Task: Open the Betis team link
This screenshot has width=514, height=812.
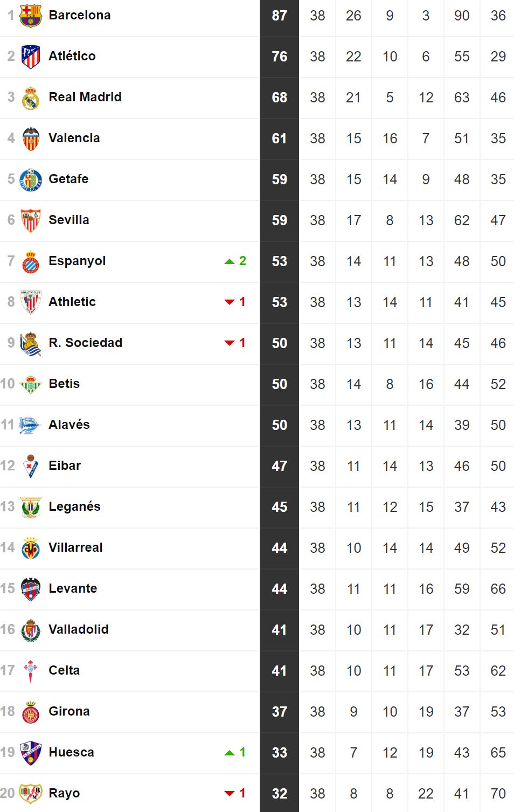Action: pos(64,384)
